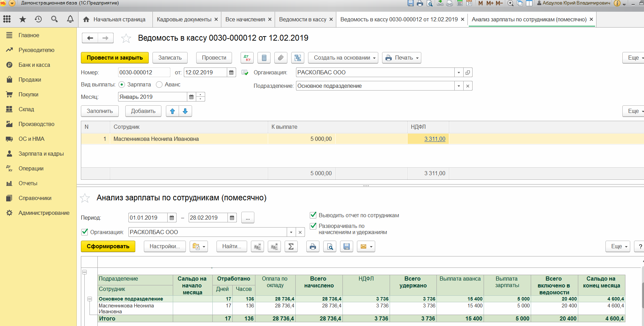The image size is (644, 326).
Task: Click the history clock icon
Action: pyautogui.click(x=38, y=19)
